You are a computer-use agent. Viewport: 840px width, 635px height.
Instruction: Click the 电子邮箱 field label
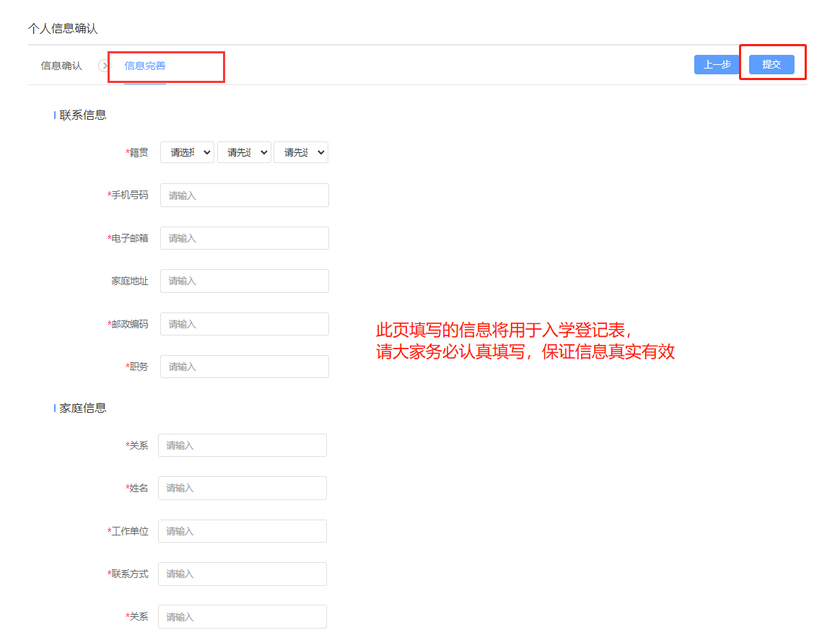point(128,238)
